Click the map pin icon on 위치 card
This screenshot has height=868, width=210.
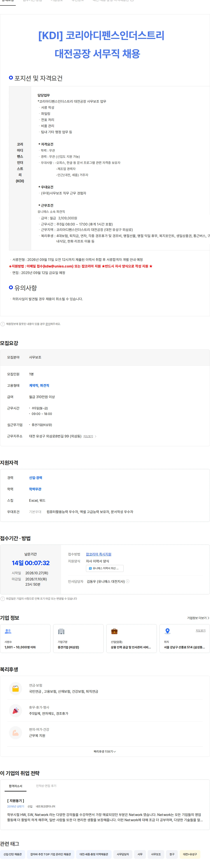(168, 631)
